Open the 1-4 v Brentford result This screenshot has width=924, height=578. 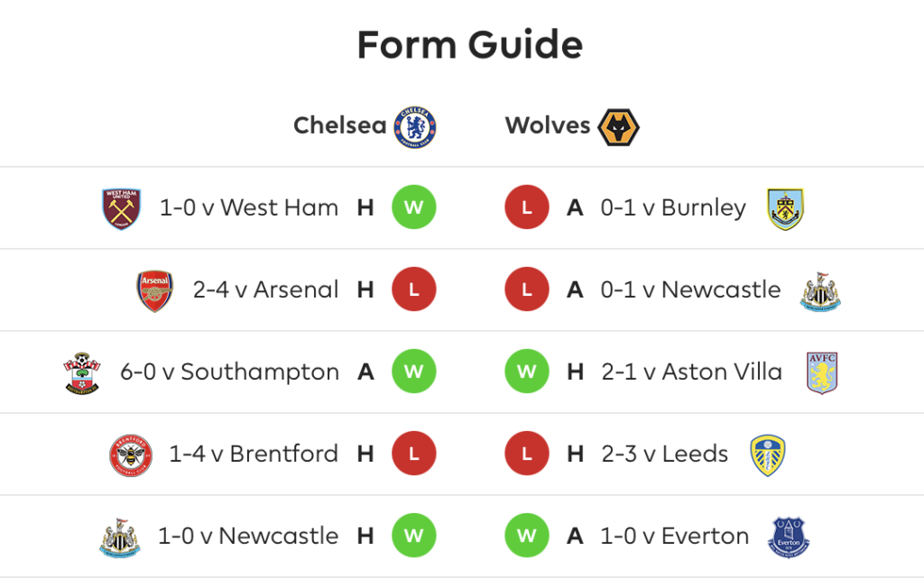(254, 454)
